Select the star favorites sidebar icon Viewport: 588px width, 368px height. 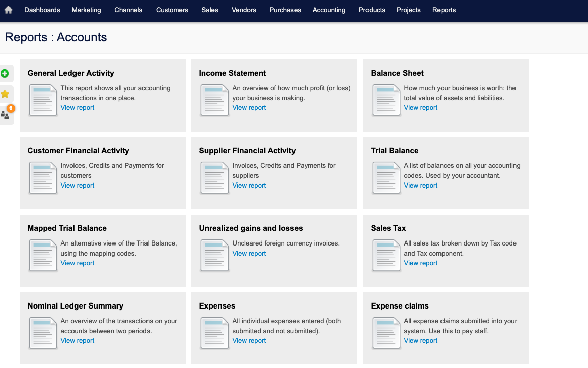(x=6, y=94)
